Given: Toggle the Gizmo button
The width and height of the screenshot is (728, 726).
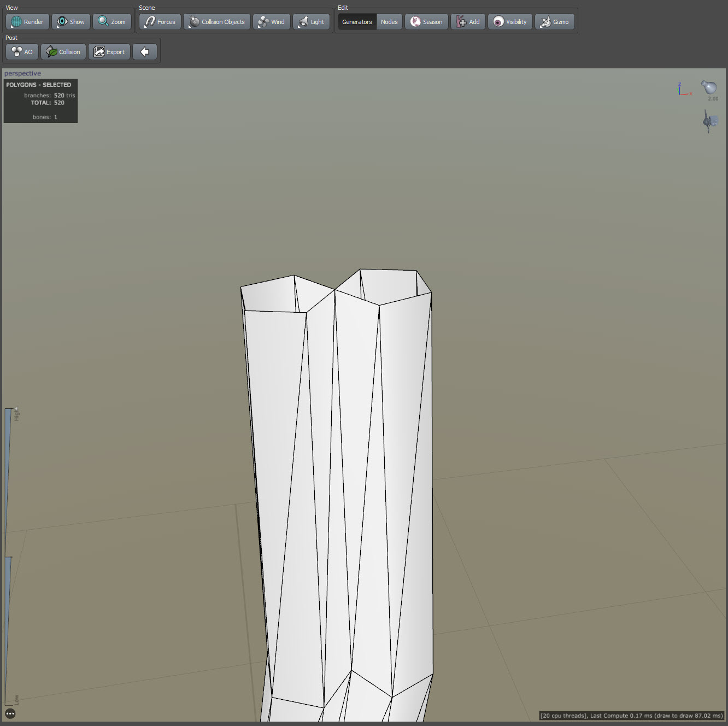Looking at the screenshot, I should [x=555, y=22].
